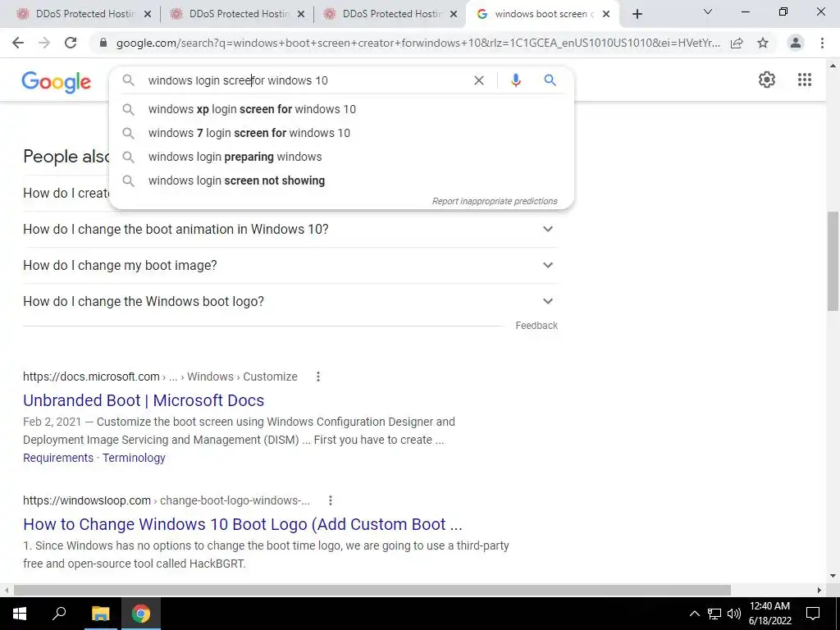The height and width of the screenshot is (630, 840).
Task: Open the Unbranded Boot | Microsoft Docs result
Action: pos(144,400)
